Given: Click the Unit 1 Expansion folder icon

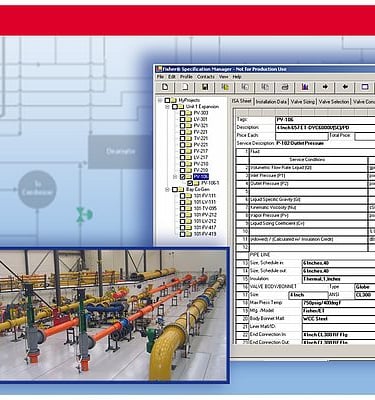Looking at the screenshot, I should (181, 107).
